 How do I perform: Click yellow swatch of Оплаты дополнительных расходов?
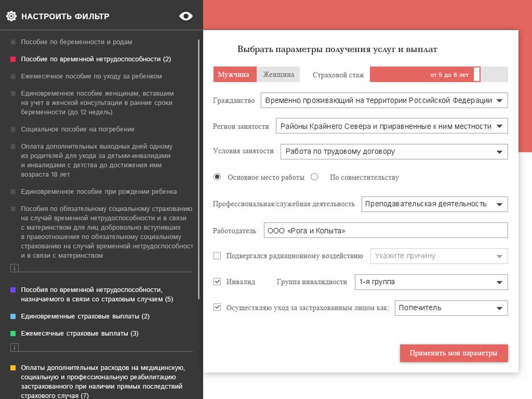click(x=13, y=368)
